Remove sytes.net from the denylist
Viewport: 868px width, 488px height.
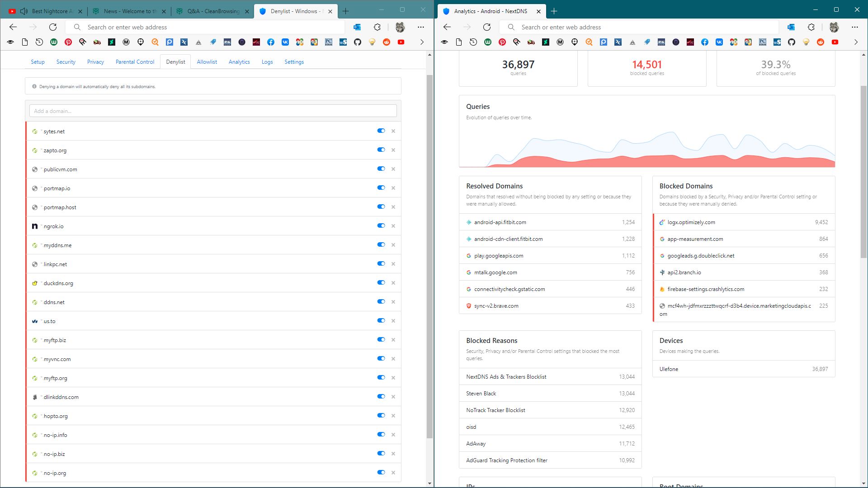tap(393, 131)
